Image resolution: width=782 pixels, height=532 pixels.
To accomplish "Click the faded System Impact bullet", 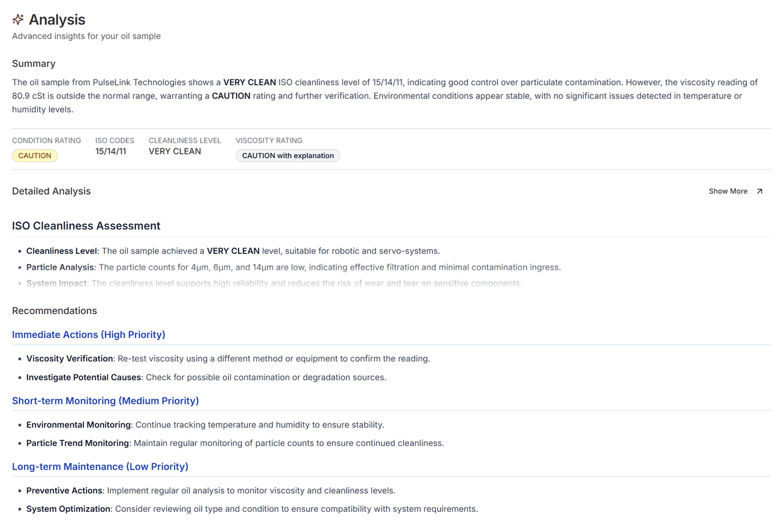I will 56,283.
